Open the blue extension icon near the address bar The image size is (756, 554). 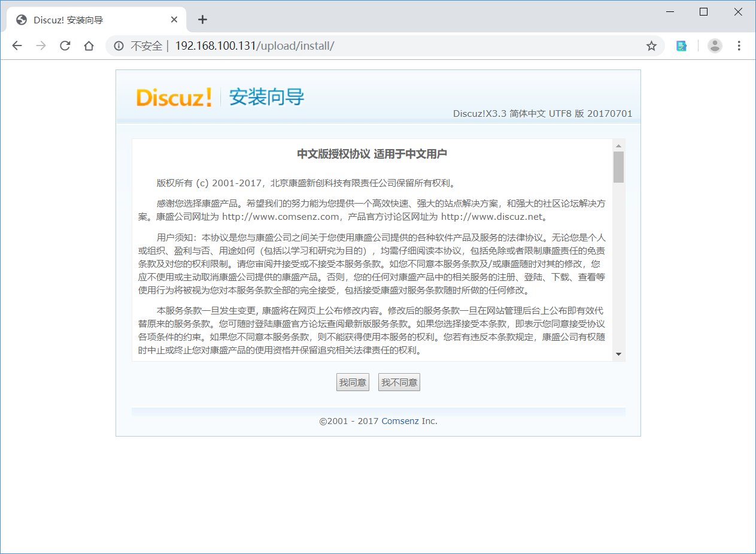(x=681, y=46)
